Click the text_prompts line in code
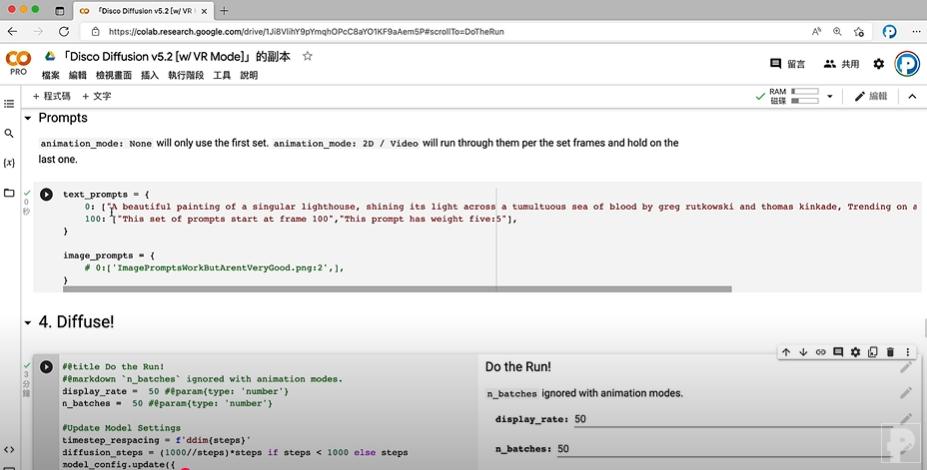Viewport: 927px width, 470px height. [x=106, y=195]
